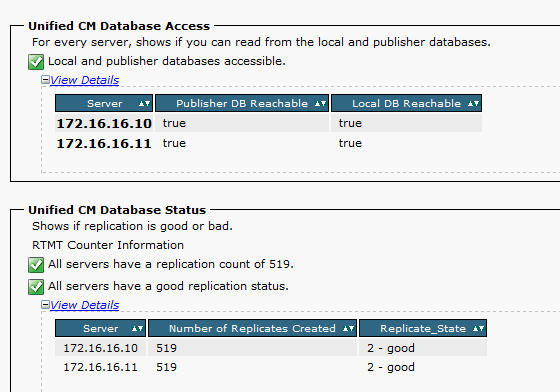Select bold server 172.16.16.10 in Access table
Viewport: 560px width, 392px height.
pos(104,124)
